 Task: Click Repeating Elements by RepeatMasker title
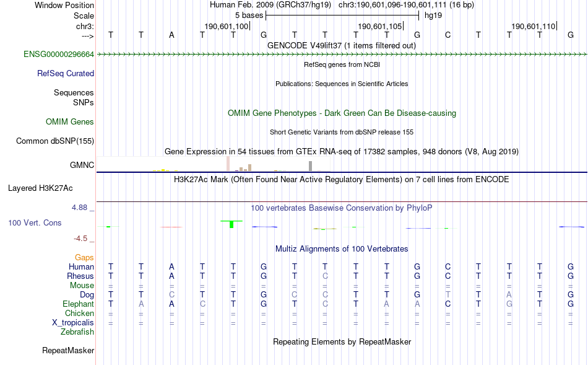click(x=342, y=342)
